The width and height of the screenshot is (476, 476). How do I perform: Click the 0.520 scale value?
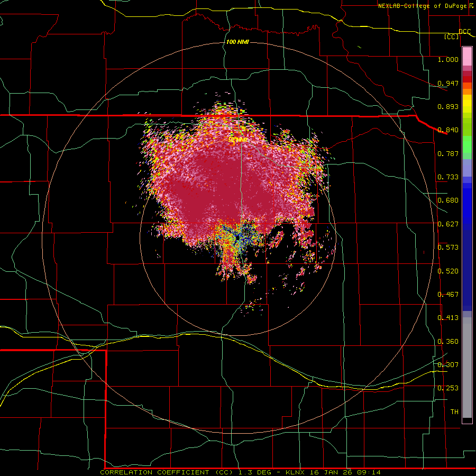pyautogui.click(x=448, y=271)
